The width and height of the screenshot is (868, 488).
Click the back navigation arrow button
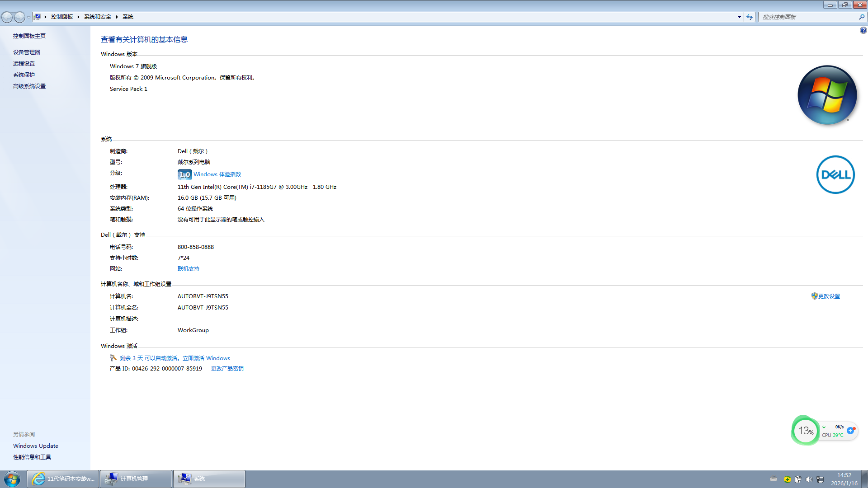click(x=7, y=17)
